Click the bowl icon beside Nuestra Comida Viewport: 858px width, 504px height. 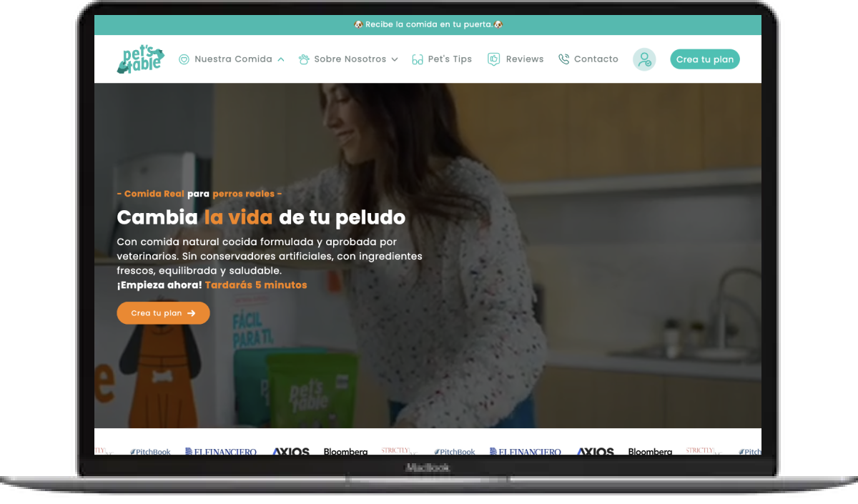pyautogui.click(x=184, y=59)
